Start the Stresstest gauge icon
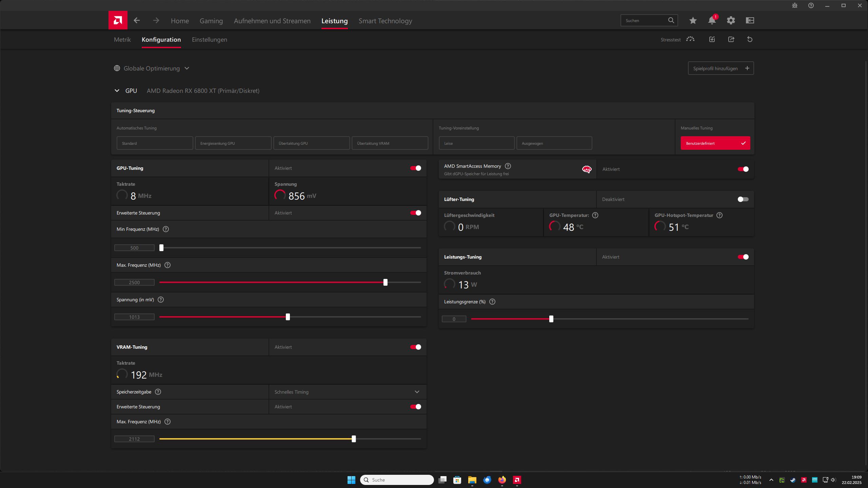This screenshot has height=488, width=868. tap(690, 39)
